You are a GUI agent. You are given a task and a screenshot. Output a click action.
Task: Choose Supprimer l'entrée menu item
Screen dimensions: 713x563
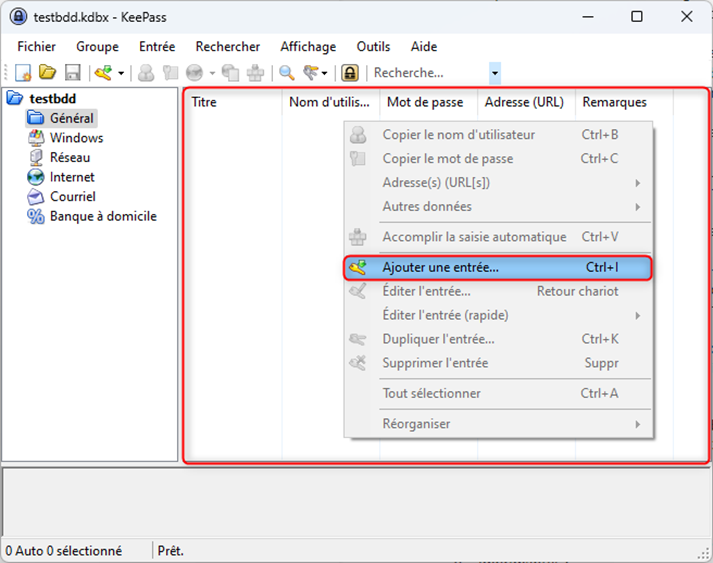point(498,363)
